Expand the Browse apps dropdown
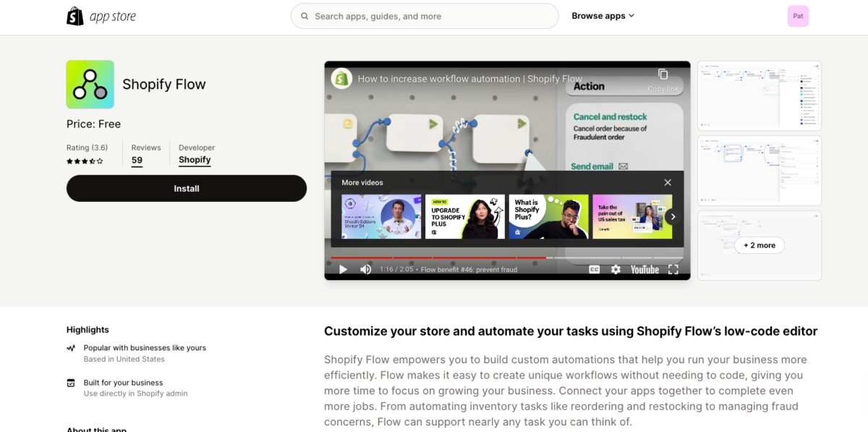 pyautogui.click(x=603, y=16)
